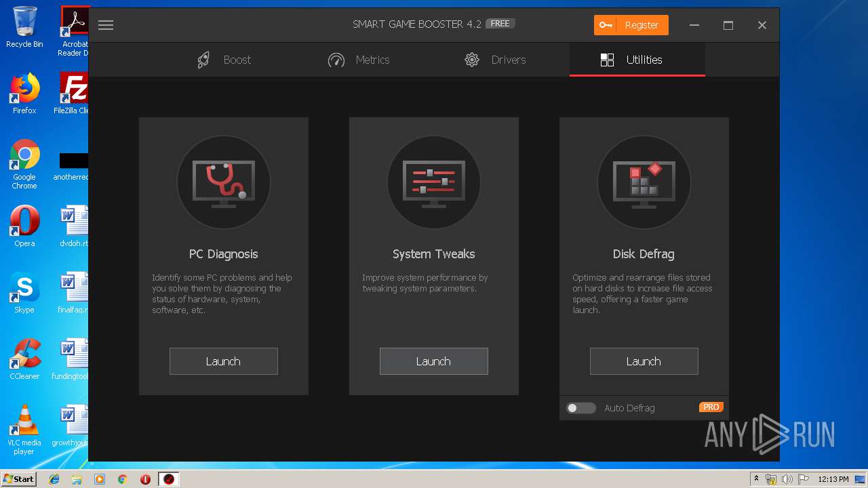Open the Google Chrome desktop shortcut
The width and height of the screenshot is (868, 488).
pyautogui.click(x=24, y=164)
